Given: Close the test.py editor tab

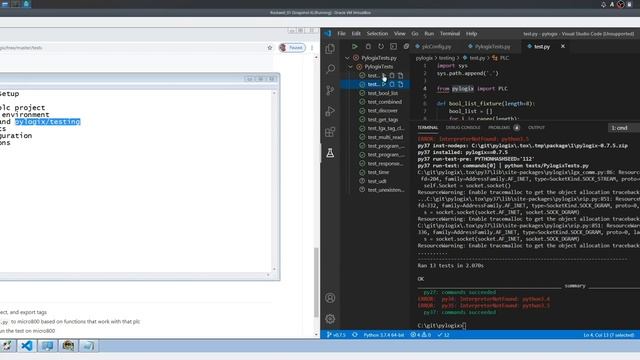Looking at the screenshot, I should 563,47.
